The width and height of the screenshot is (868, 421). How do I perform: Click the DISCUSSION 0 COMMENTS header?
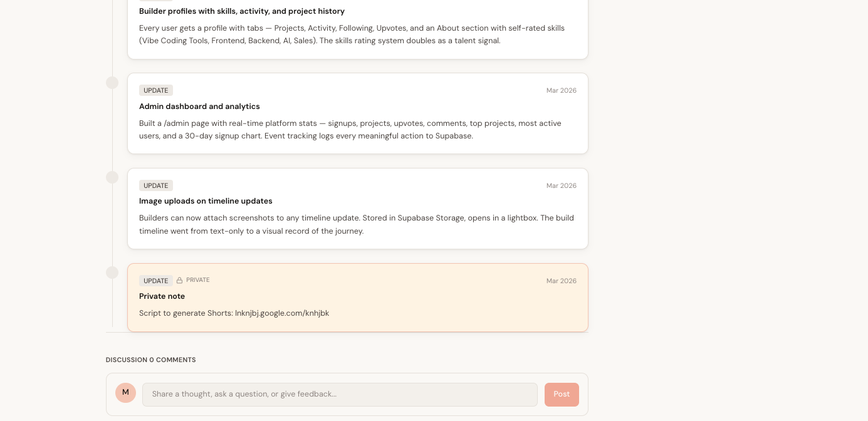pos(150,360)
